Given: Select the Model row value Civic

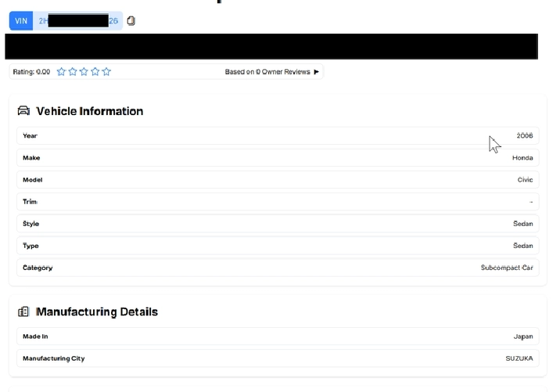Looking at the screenshot, I should [525, 180].
